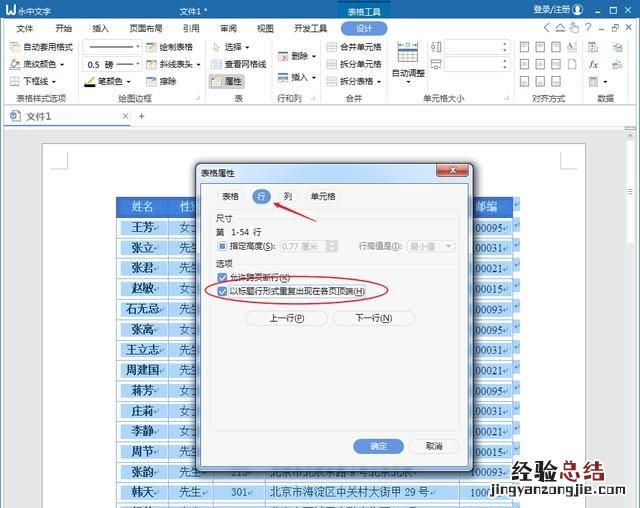Open the Row height is (行高值是) combo box
640x508 pixels.
pyautogui.click(x=431, y=246)
